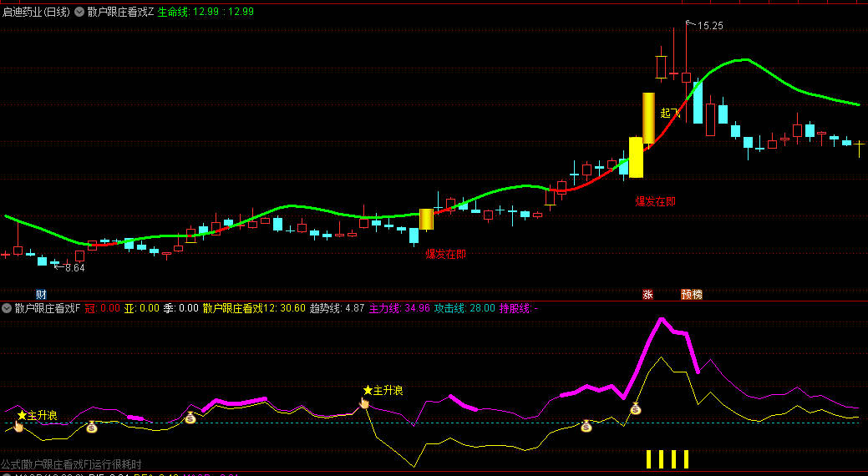The image size is (868, 476).
Task: Click the 预榜 marker under the chart
Action: [692, 295]
